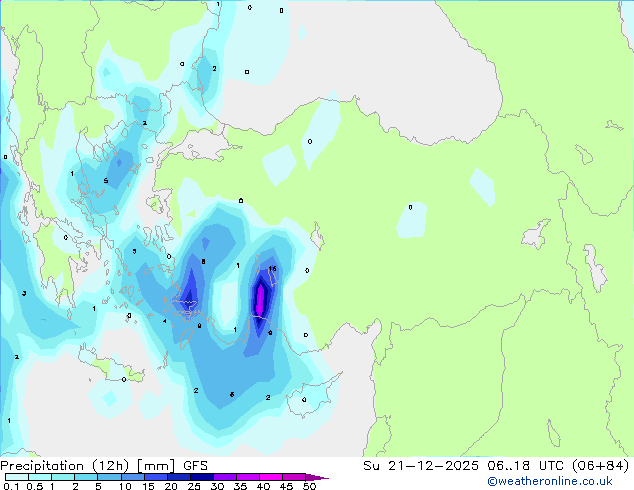Click the "0.1" legend scale label
Image resolution: width=634 pixels, height=490 pixels.
11,486
